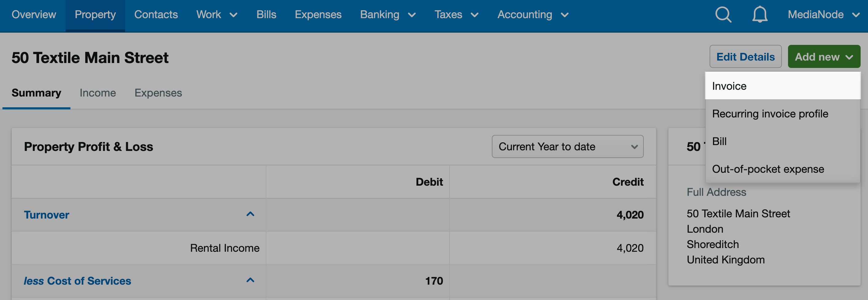868x300 pixels.
Task: Create a new Bill entry
Action: (719, 141)
